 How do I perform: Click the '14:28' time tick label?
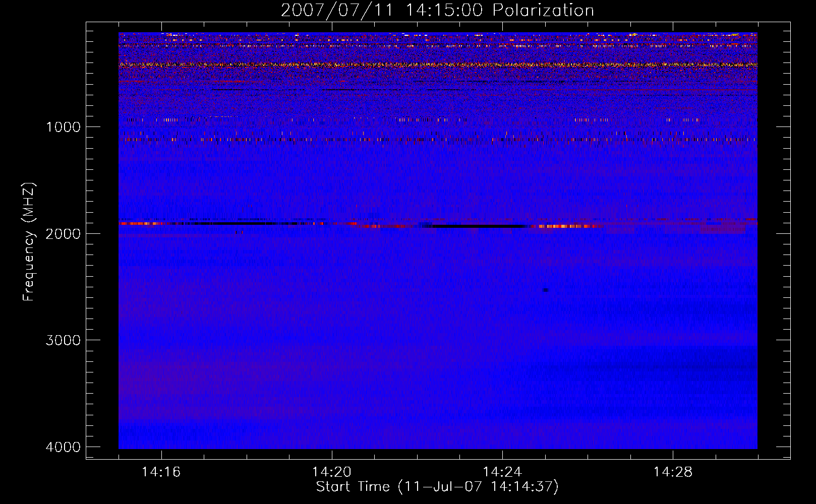tap(673, 472)
